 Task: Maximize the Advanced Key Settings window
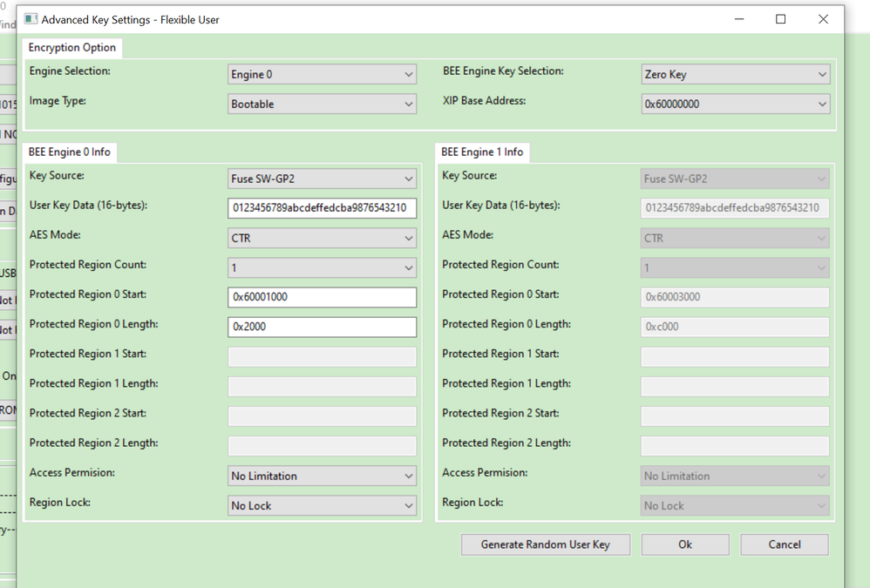point(781,19)
